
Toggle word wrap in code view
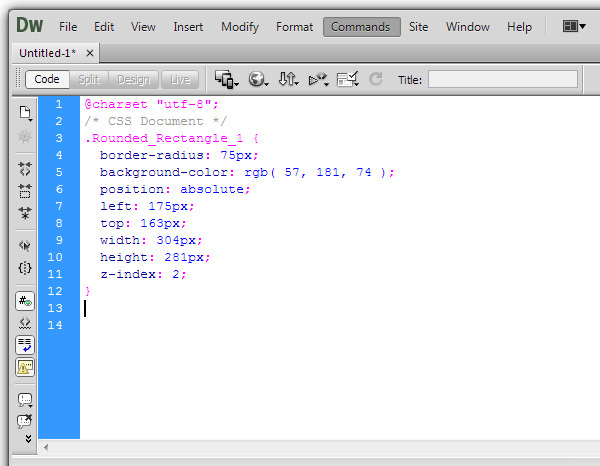point(25,344)
